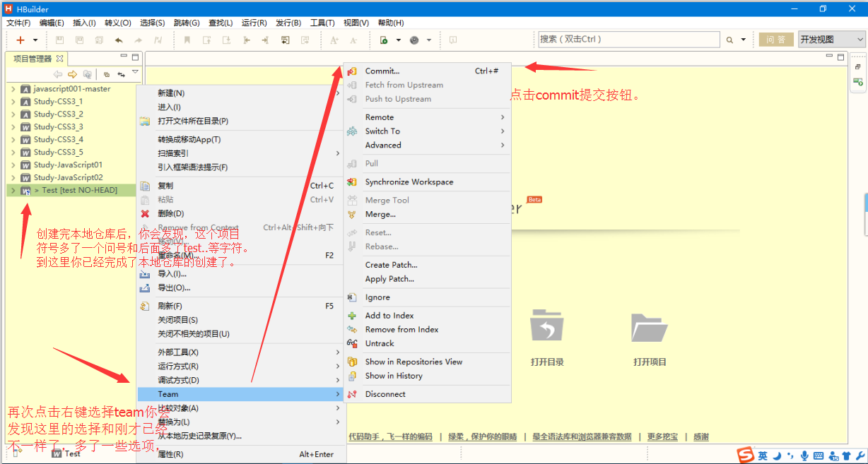Screen dimensions: 868x464
Task: Click the 打开项目 folder icon
Action: pos(649,326)
